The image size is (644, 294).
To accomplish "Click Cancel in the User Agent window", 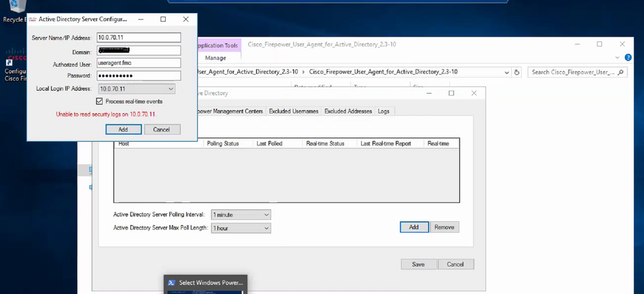I will [x=456, y=264].
